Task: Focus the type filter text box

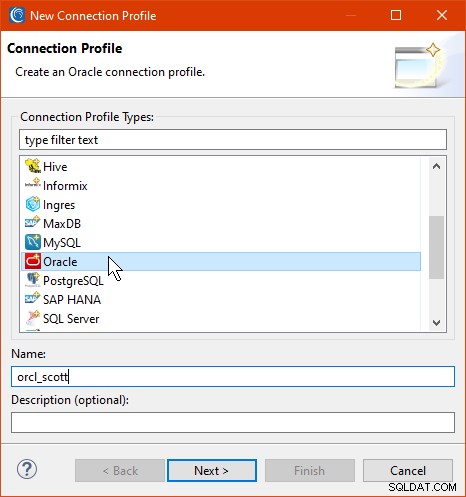Action: click(233, 140)
